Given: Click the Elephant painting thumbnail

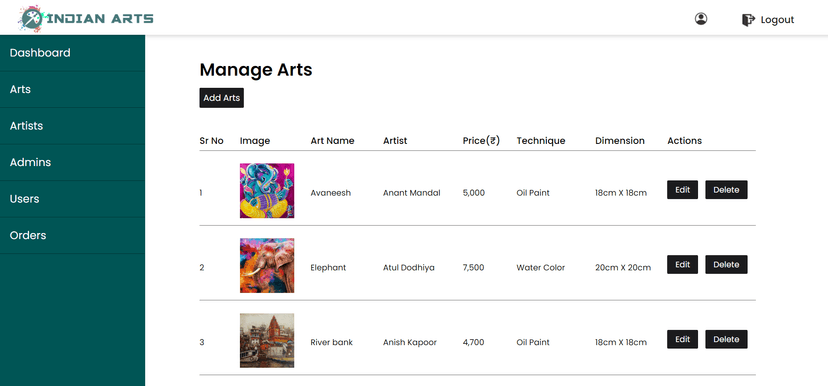Looking at the screenshot, I should [267, 266].
